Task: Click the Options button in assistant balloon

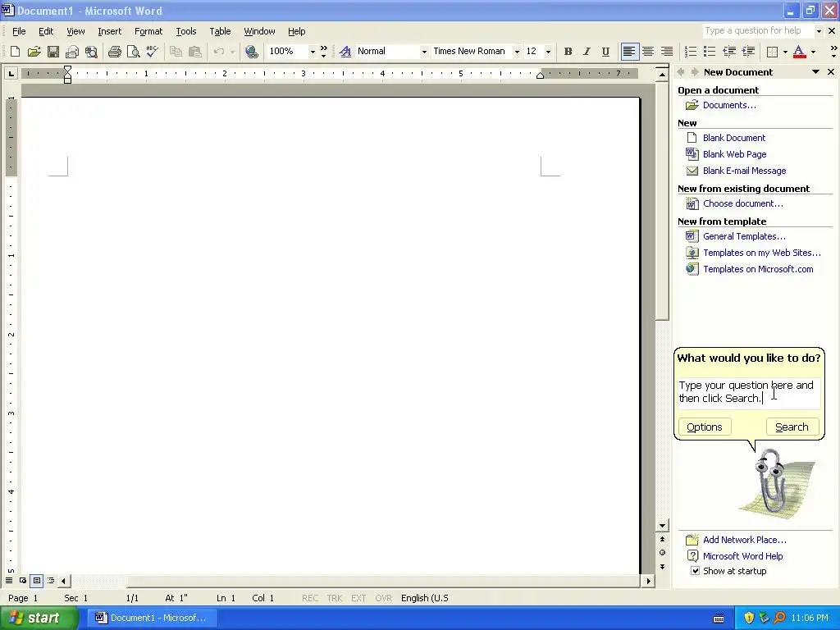Action: [x=705, y=427]
